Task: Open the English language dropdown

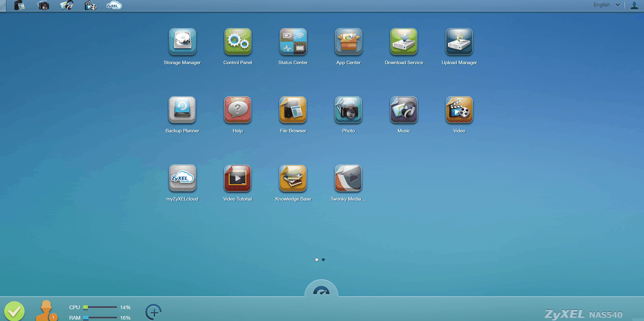Action: pyautogui.click(x=607, y=5)
